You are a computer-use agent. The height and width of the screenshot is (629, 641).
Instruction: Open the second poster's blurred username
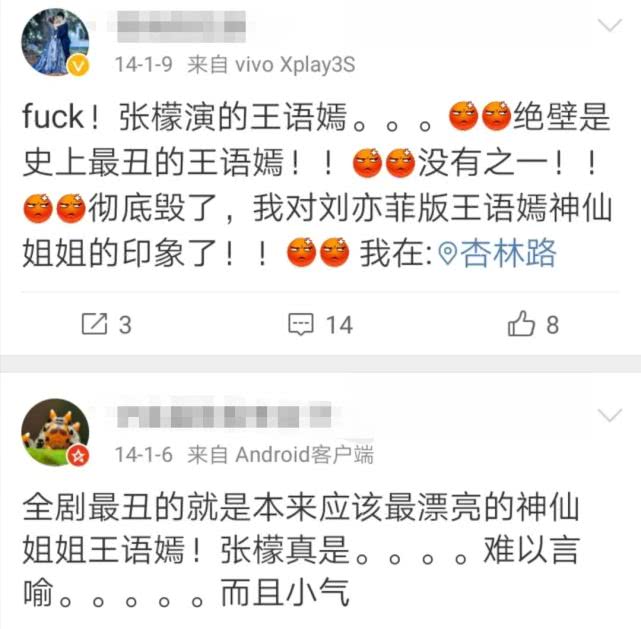click(224, 415)
